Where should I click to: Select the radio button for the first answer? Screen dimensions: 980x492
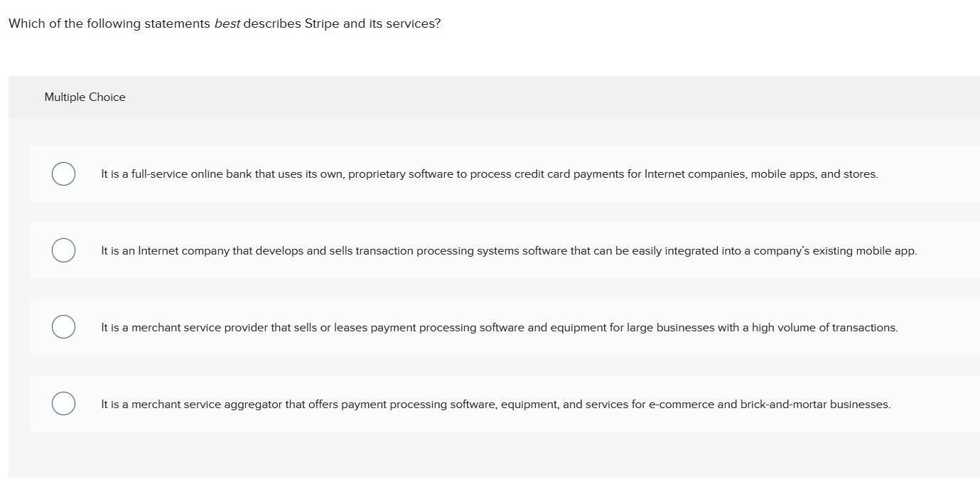[63, 173]
